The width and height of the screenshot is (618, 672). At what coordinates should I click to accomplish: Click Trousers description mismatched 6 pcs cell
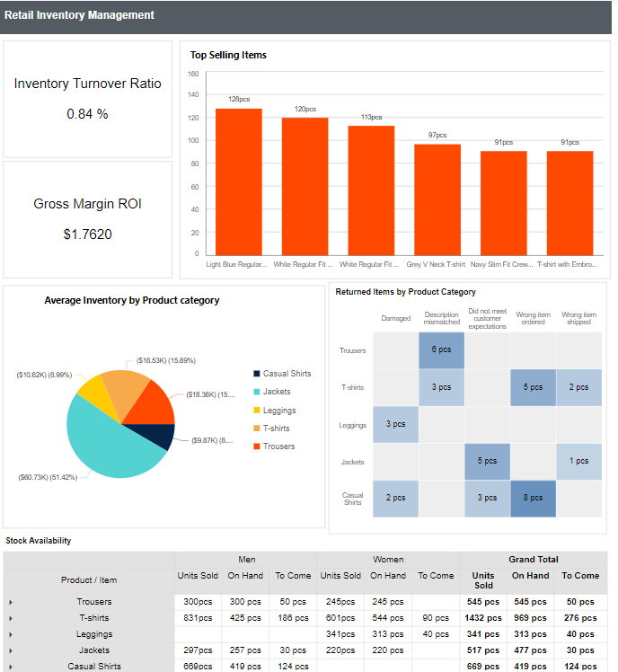tap(441, 350)
